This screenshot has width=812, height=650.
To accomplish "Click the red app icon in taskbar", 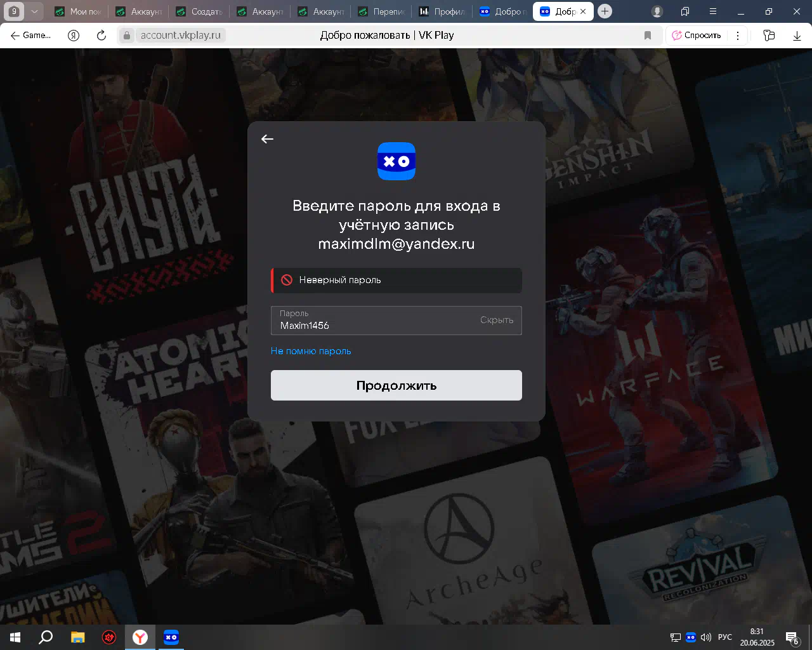I will (x=109, y=637).
